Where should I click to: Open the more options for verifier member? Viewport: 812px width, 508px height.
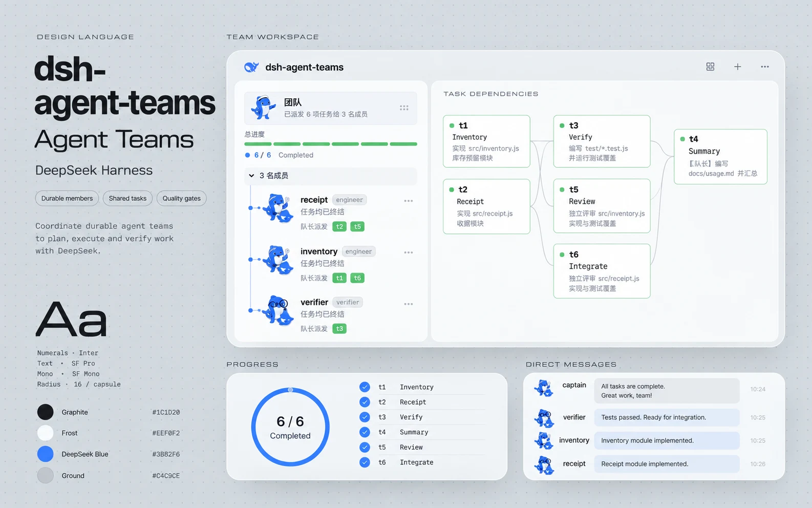coord(409,304)
